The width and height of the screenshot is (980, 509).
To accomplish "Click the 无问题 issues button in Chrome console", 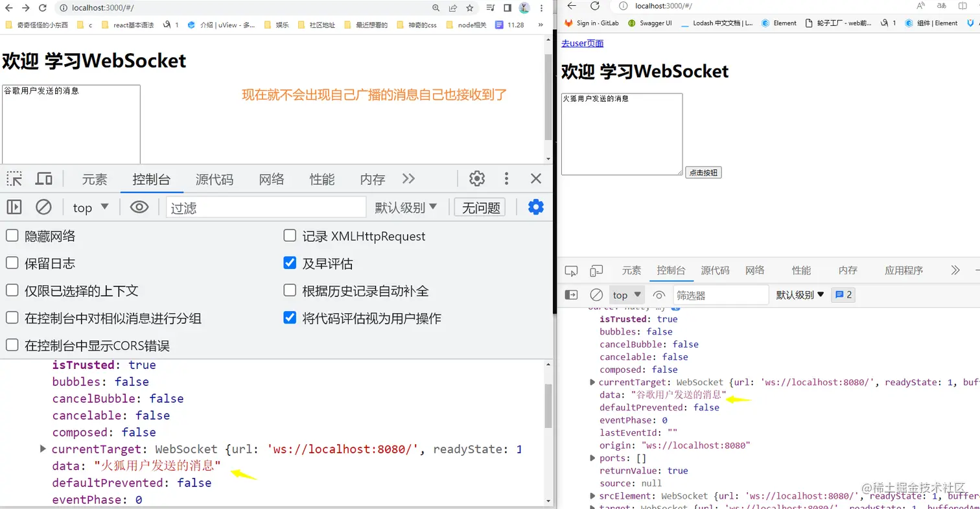I will click(481, 207).
